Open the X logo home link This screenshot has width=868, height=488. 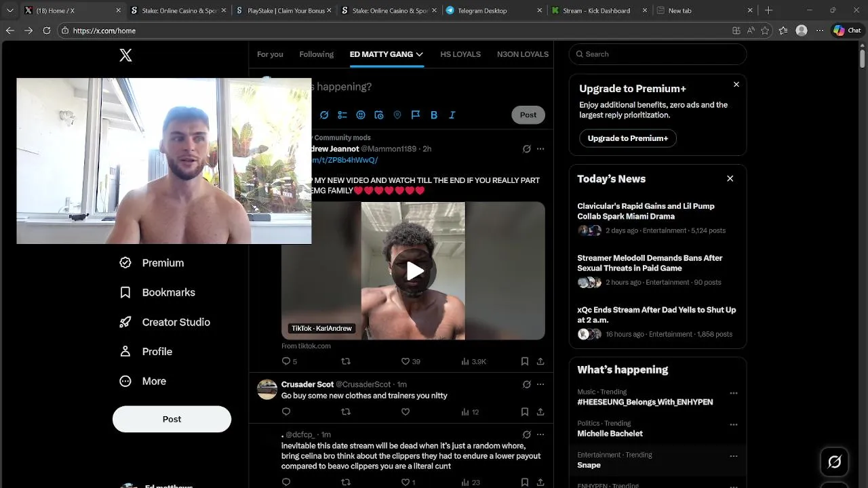(x=125, y=56)
